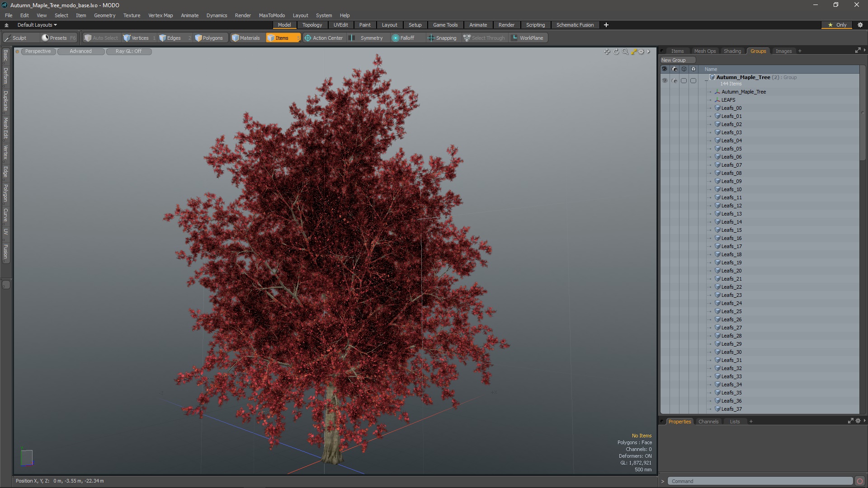Switch to Polygons selection mode

point(209,38)
